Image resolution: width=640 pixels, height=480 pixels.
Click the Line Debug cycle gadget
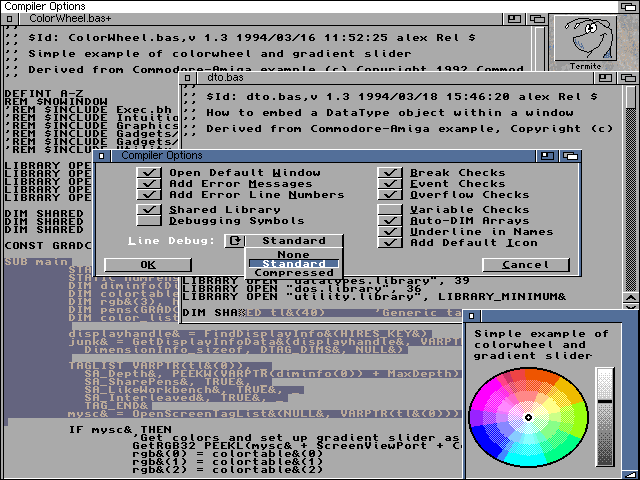point(234,241)
